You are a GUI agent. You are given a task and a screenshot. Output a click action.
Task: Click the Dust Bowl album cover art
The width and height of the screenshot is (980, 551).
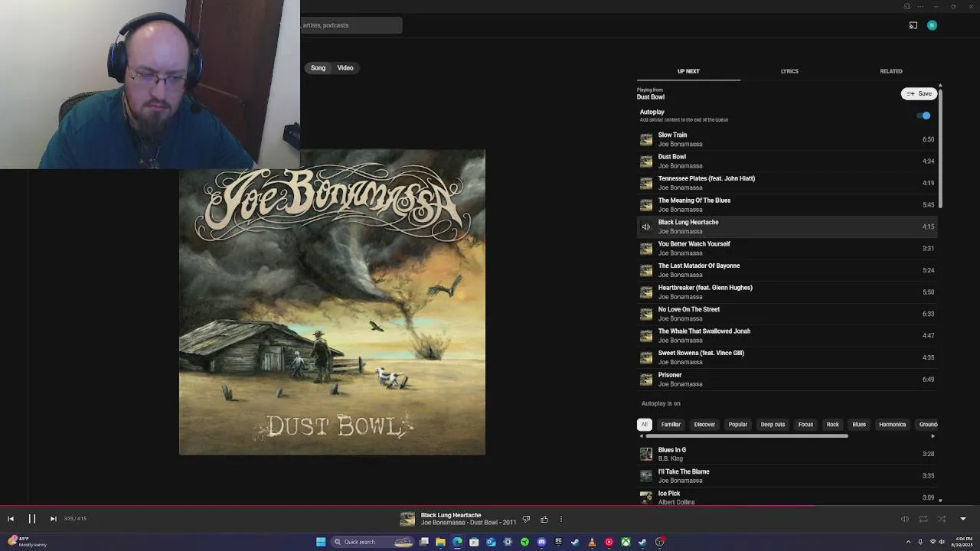tap(332, 302)
